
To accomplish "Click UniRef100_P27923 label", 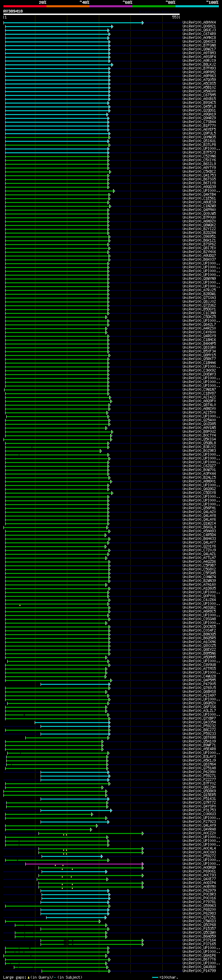I will click(199, 822).
